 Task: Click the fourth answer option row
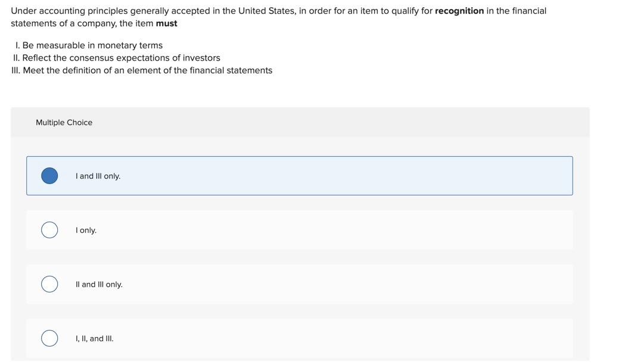299,338
